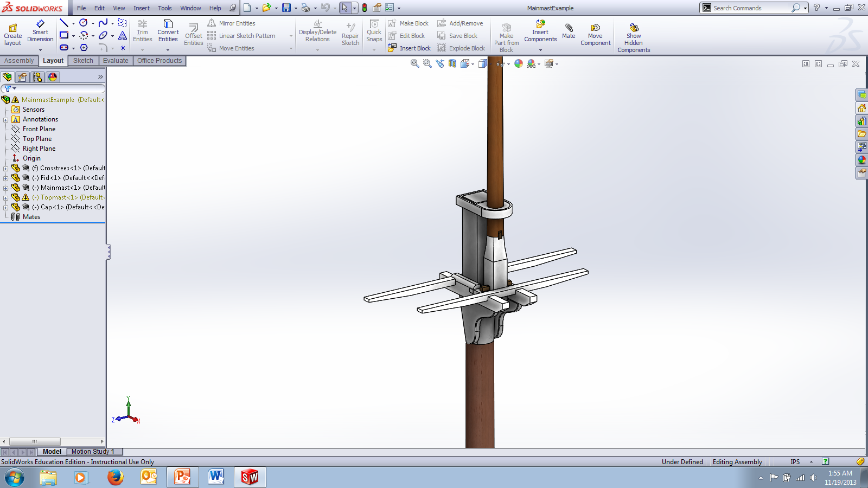Select Front Plane in feature tree
This screenshot has height=488, width=868.
click(x=39, y=129)
